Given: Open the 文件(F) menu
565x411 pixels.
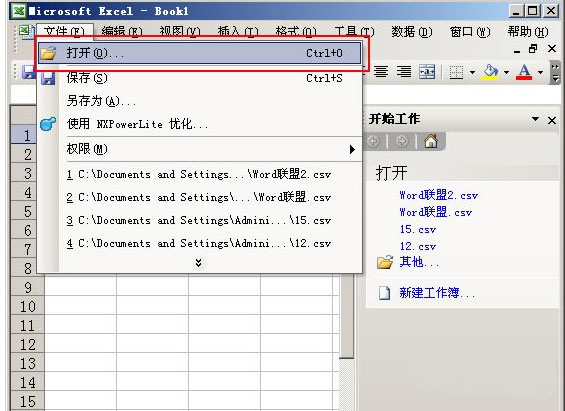Looking at the screenshot, I should 64,32.
